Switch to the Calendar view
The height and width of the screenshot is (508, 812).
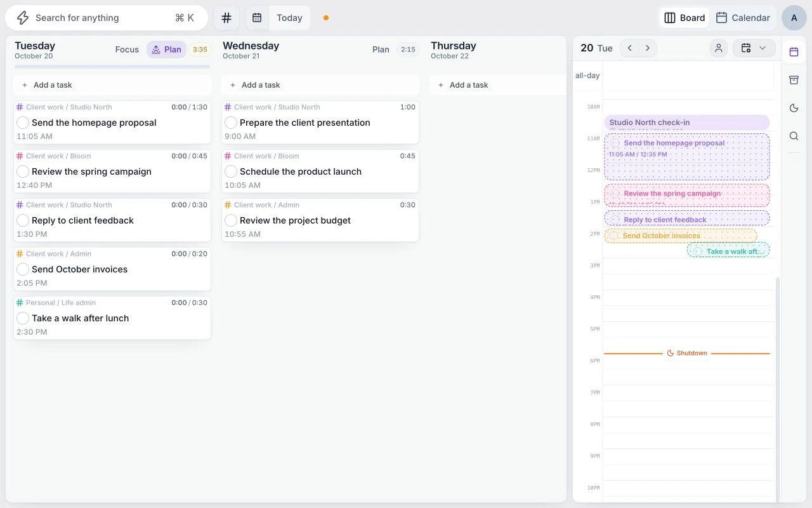(743, 18)
